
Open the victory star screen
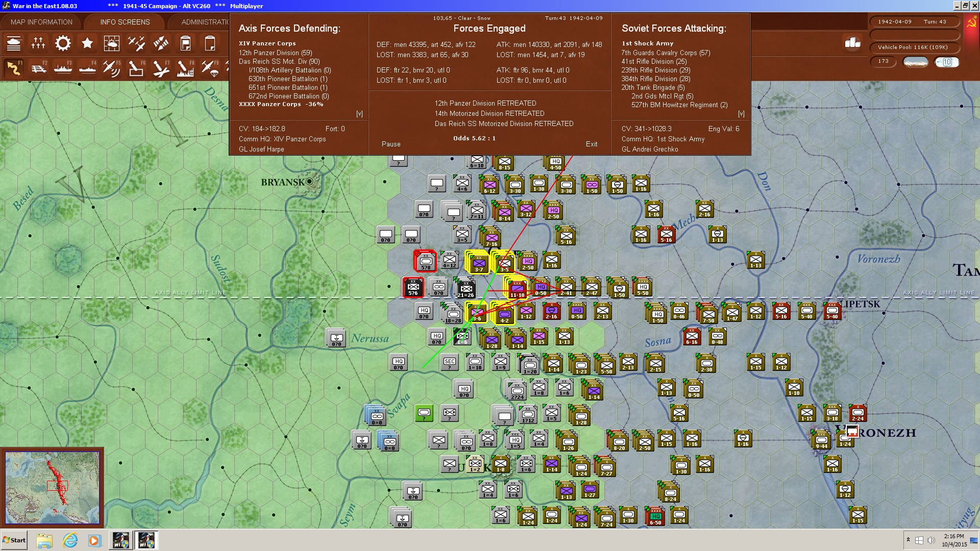click(87, 43)
